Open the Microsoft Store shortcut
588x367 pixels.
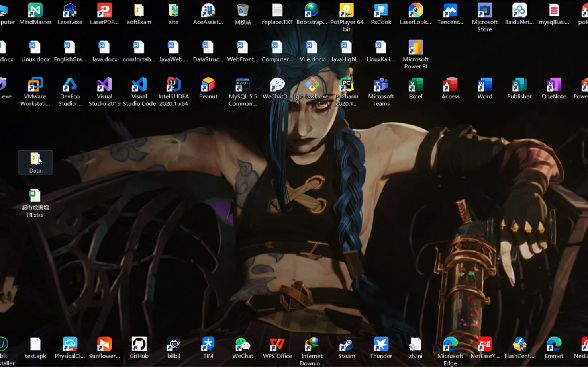(x=485, y=17)
